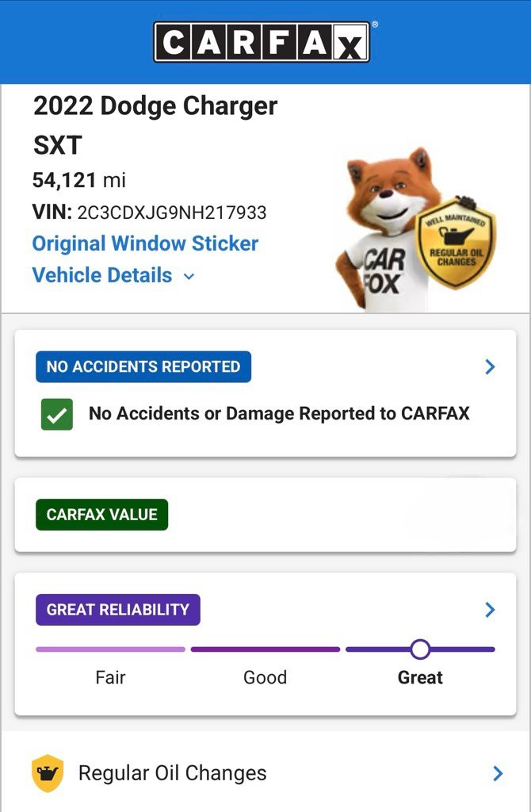Select the Great reliability label
531x812 pixels.
pos(420,677)
